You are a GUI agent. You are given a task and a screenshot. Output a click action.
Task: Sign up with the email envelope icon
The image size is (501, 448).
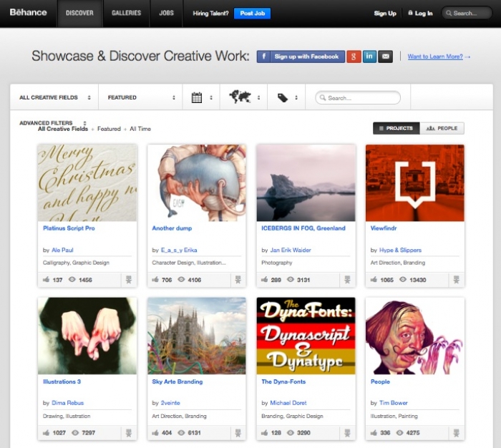[386, 57]
